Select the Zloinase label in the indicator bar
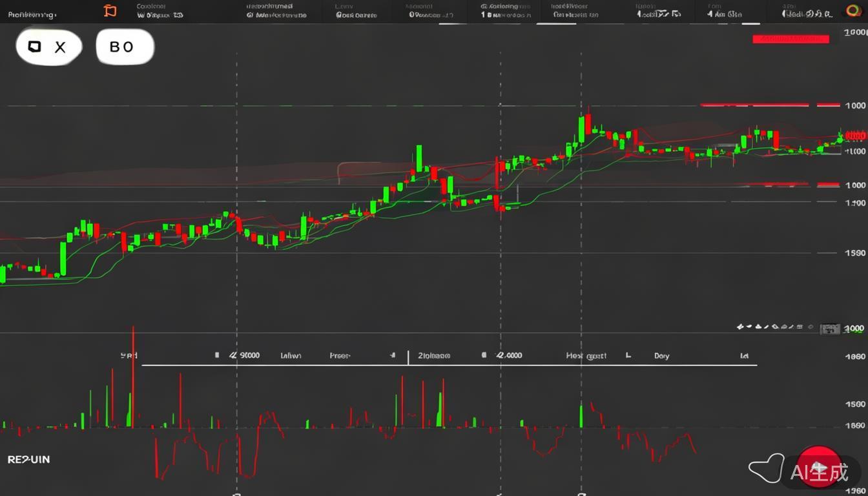The width and height of the screenshot is (868, 496). (433, 356)
